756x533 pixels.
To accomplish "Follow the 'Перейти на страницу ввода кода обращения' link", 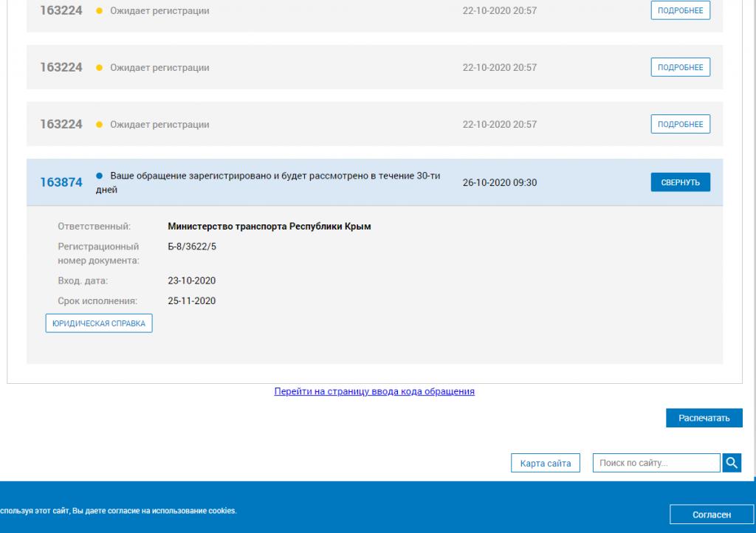I will pyautogui.click(x=374, y=391).
